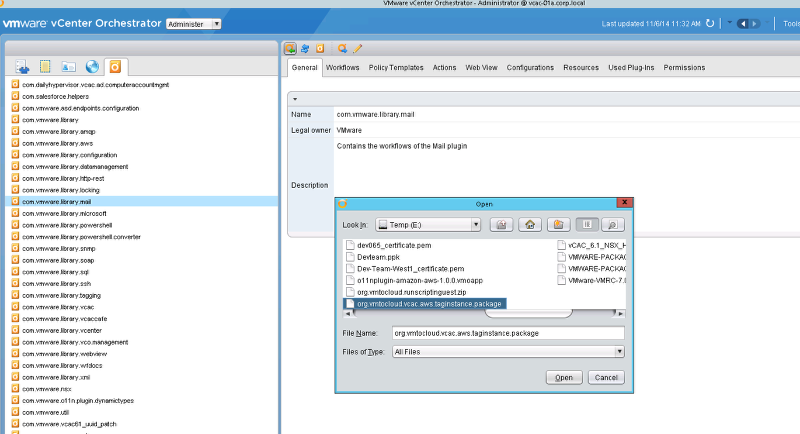This screenshot has width=800, height=434.
Task: Click the blue synchronize arrows toolbar icon
Action: click(x=305, y=48)
